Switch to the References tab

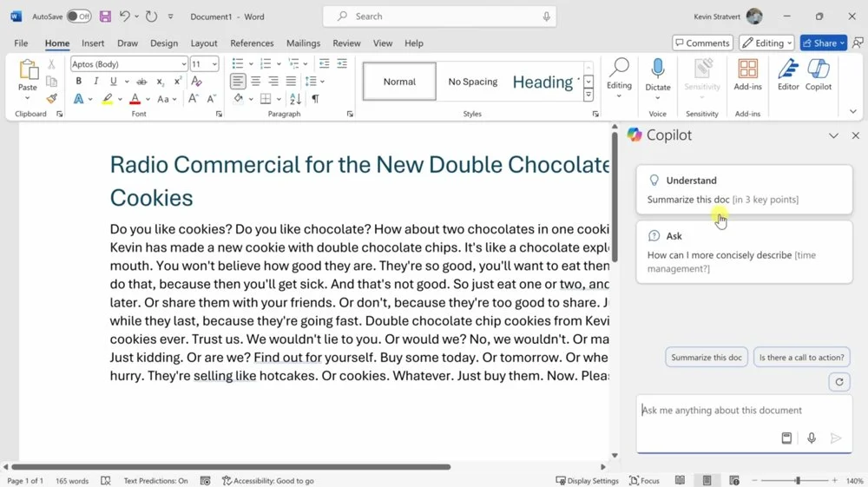point(252,43)
